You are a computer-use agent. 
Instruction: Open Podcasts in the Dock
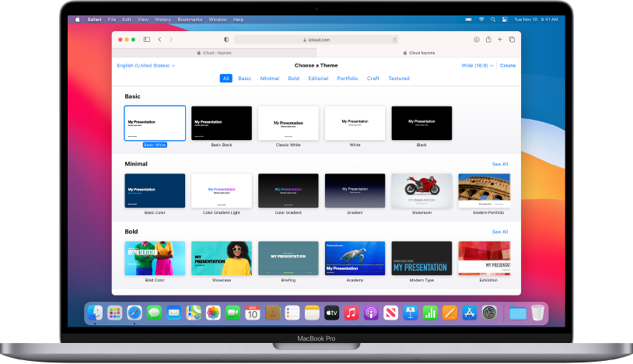coord(371,313)
